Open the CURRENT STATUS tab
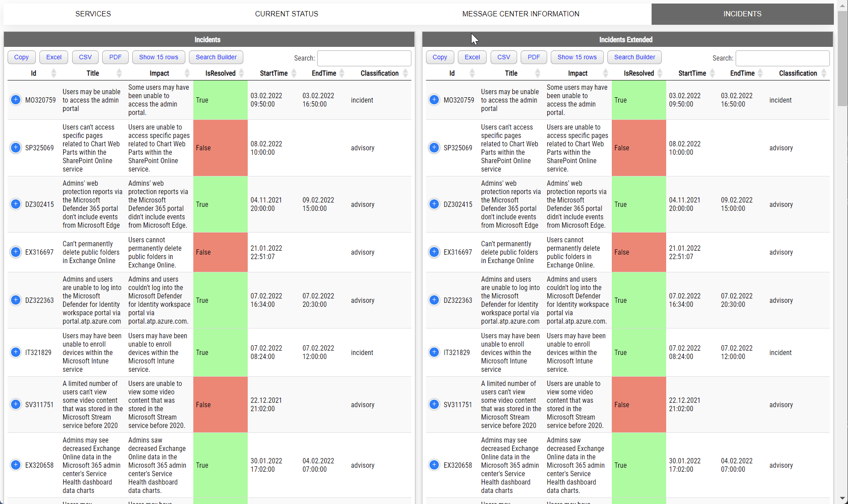 [286, 14]
